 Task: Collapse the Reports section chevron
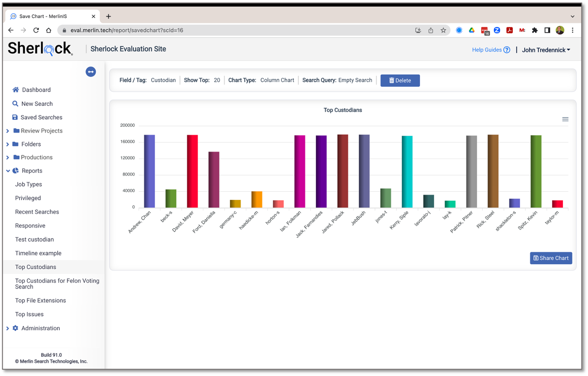[x=8, y=171]
